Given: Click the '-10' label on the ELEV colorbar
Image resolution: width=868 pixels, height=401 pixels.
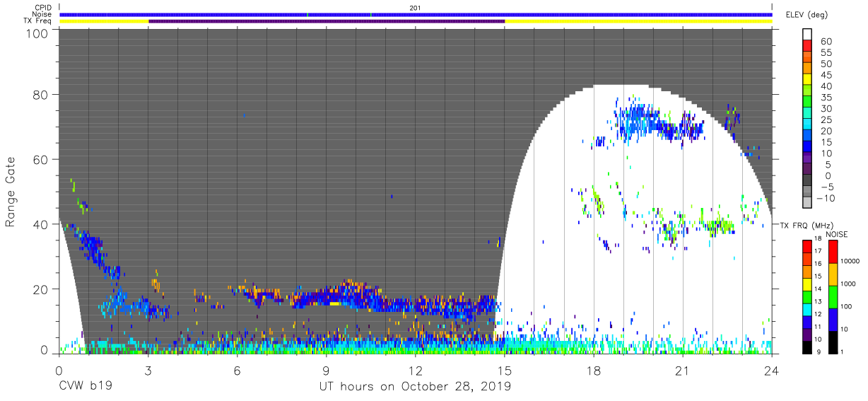Looking at the screenshot, I should point(827,198).
